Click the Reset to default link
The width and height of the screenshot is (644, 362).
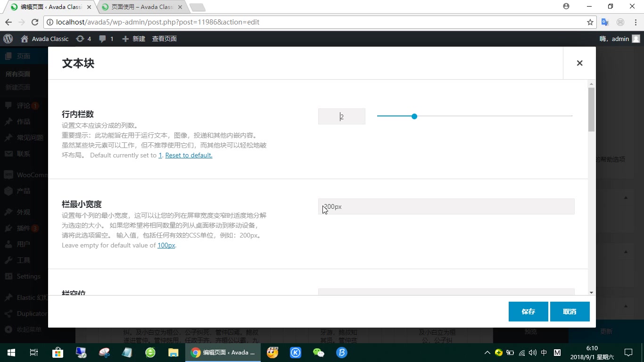click(x=189, y=155)
